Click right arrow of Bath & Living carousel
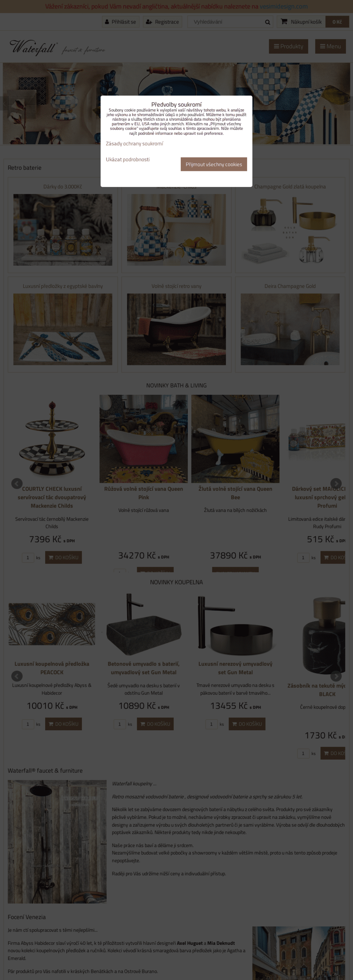Image resolution: width=353 pixels, height=980 pixels. coord(336,483)
